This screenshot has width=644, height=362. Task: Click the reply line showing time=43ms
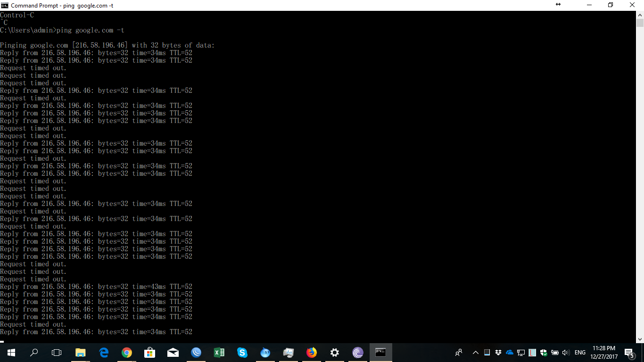[x=96, y=287]
